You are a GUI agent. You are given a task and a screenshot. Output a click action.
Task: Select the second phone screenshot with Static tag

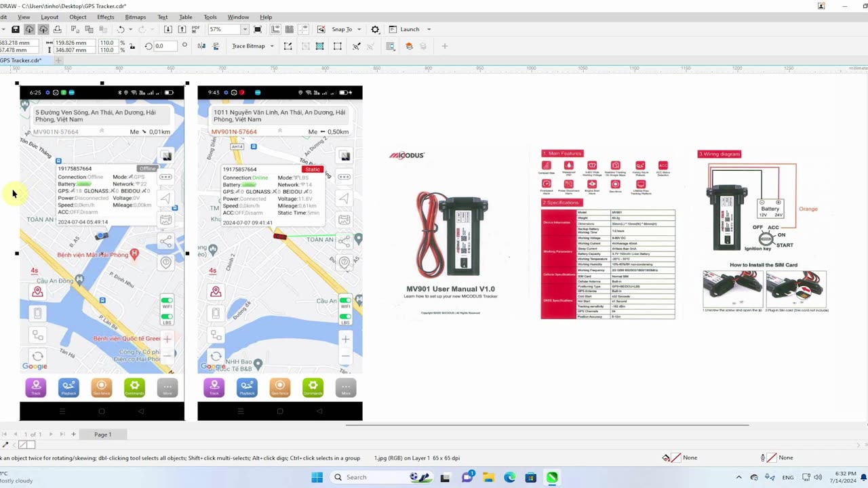tap(280, 253)
